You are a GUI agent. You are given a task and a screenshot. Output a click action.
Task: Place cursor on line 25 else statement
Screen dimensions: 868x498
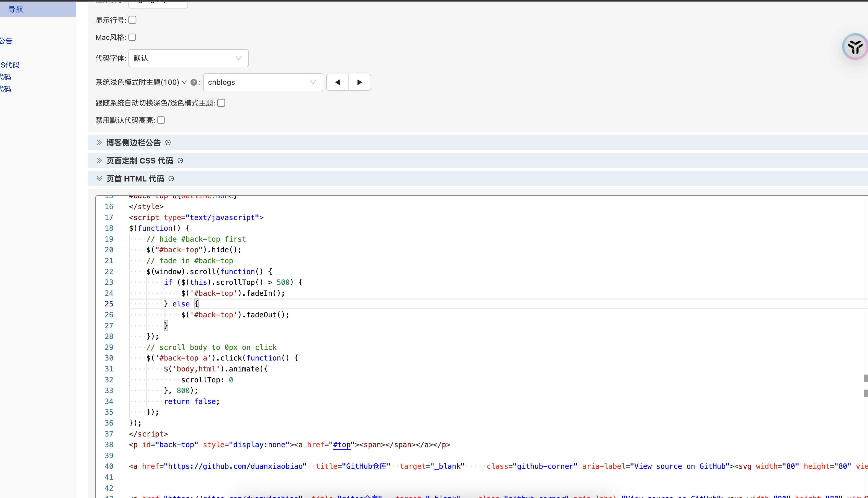181,304
